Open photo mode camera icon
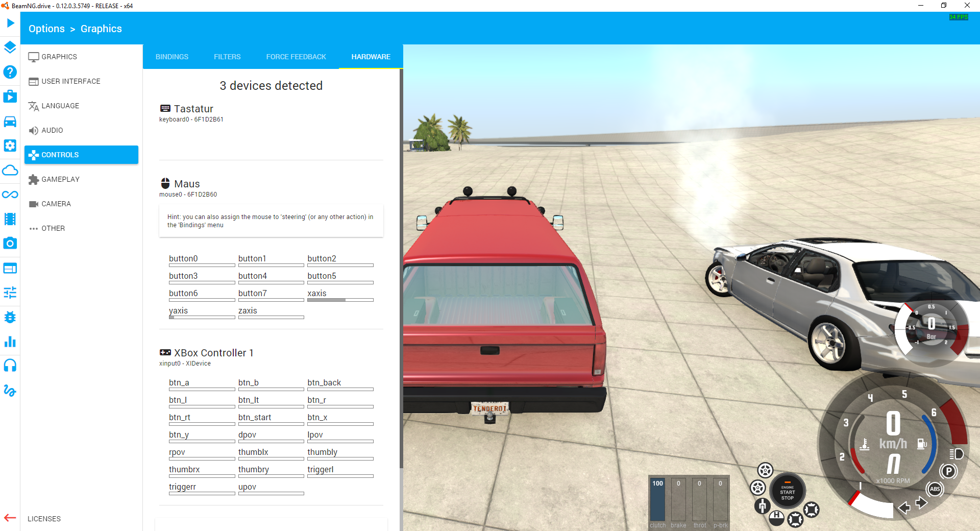 10,244
